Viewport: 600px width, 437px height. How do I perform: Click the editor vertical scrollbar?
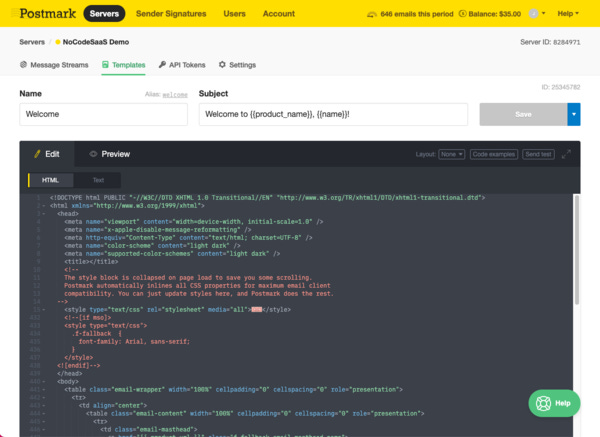pyautogui.click(x=577, y=249)
